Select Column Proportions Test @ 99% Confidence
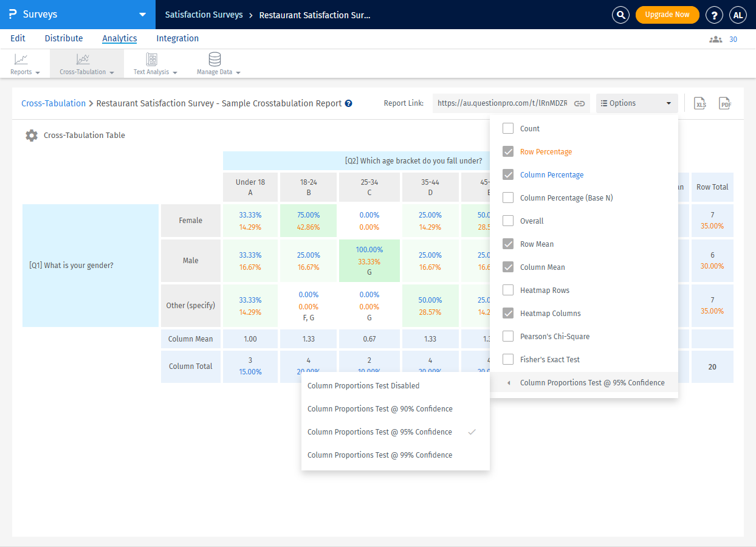Viewport: 756px width, 547px height. [x=380, y=455]
